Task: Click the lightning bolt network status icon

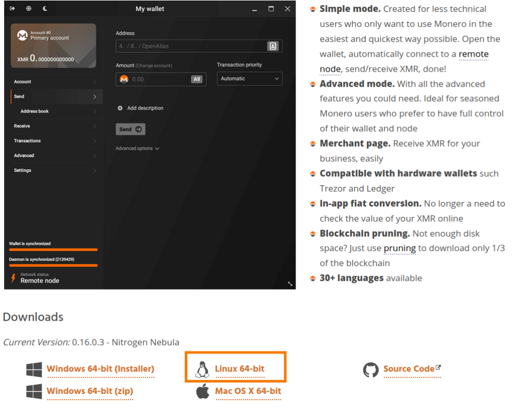Action: pyautogui.click(x=13, y=278)
